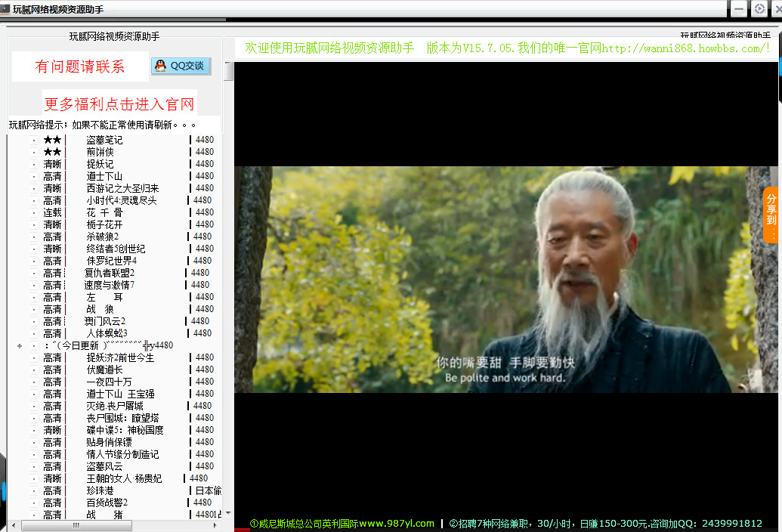Pick 复仇者联盟2 from the list
Viewport: 782px width, 532px height.
110,273
